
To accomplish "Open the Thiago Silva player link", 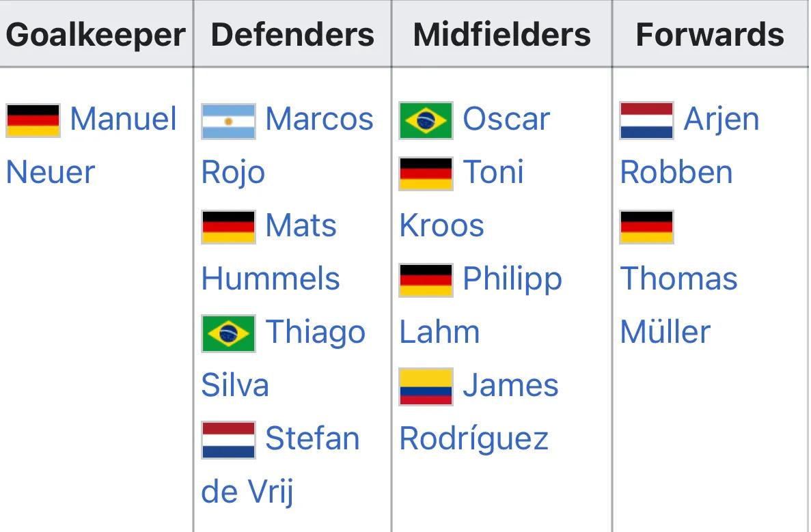I will pos(316,332).
